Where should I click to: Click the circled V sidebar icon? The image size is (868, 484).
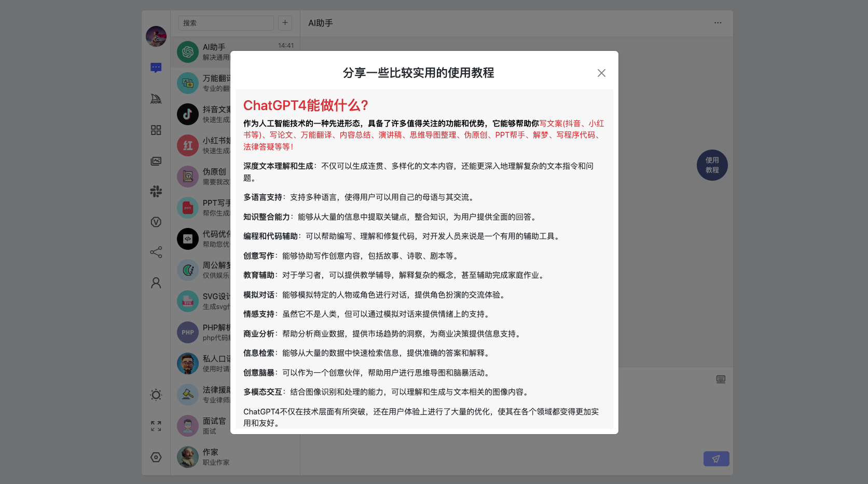coord(156,222)
